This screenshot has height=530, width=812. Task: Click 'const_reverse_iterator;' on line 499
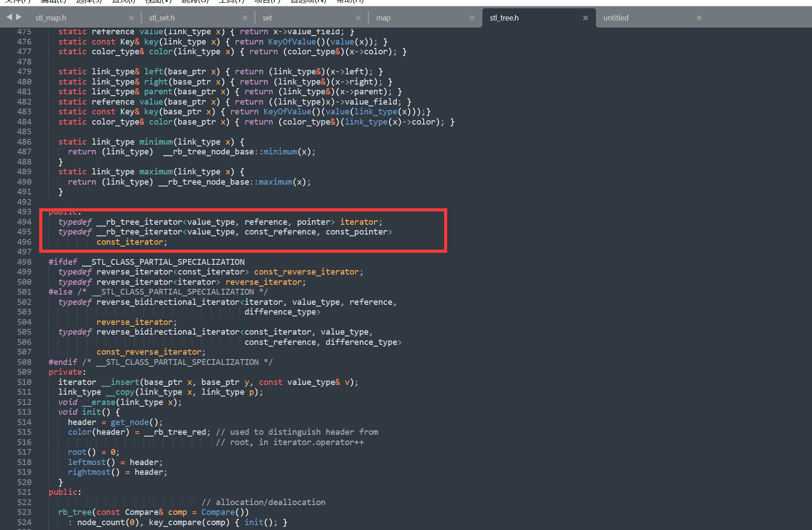click(x=309, y=272)
